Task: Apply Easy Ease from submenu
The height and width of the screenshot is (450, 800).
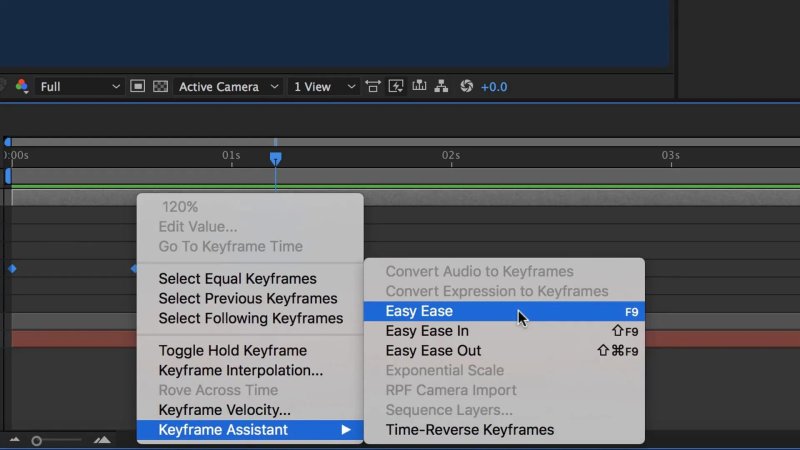Action: point(504,311)
